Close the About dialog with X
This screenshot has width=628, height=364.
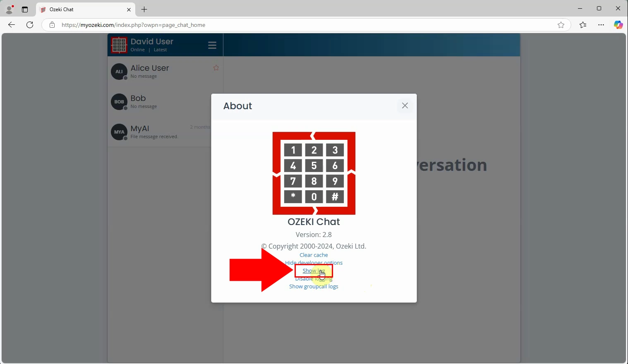coord(405,105)
